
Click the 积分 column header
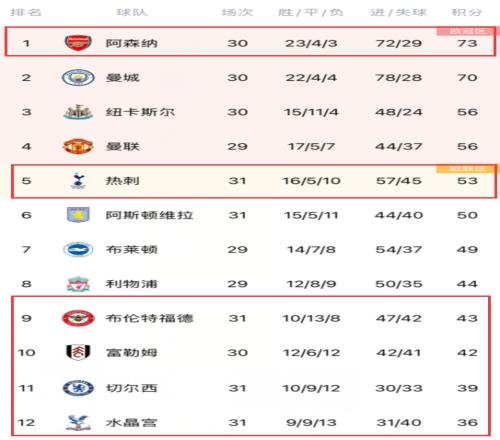click(x=467, y=13)
